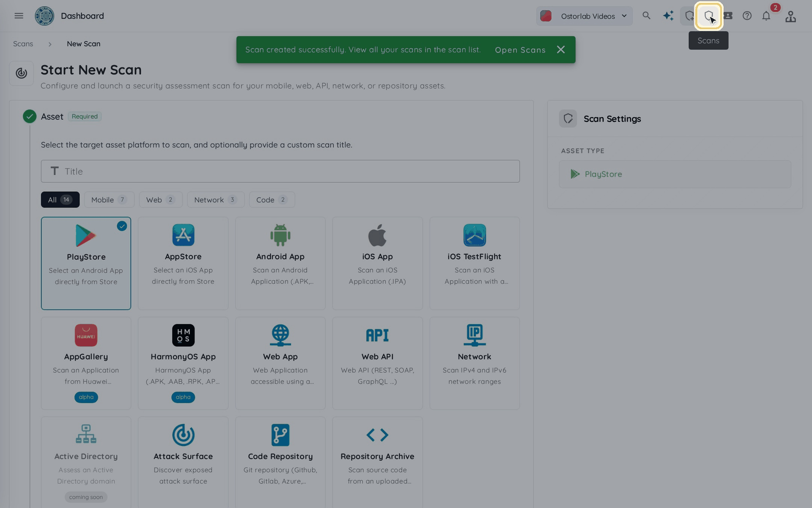The width and height of the screenshot is (812, 508).
Task: Choose the Repository Archive asset card
Action: (377, 462)
